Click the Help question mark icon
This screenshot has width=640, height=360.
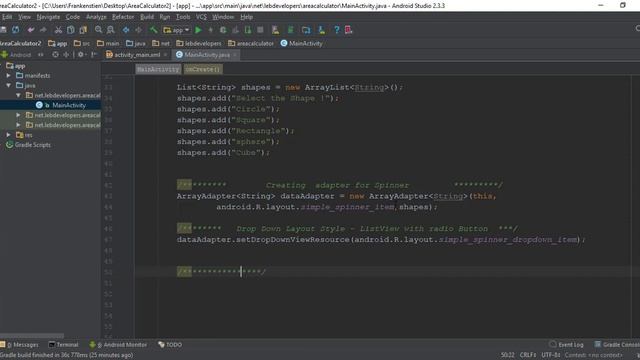tap(336, 30)
